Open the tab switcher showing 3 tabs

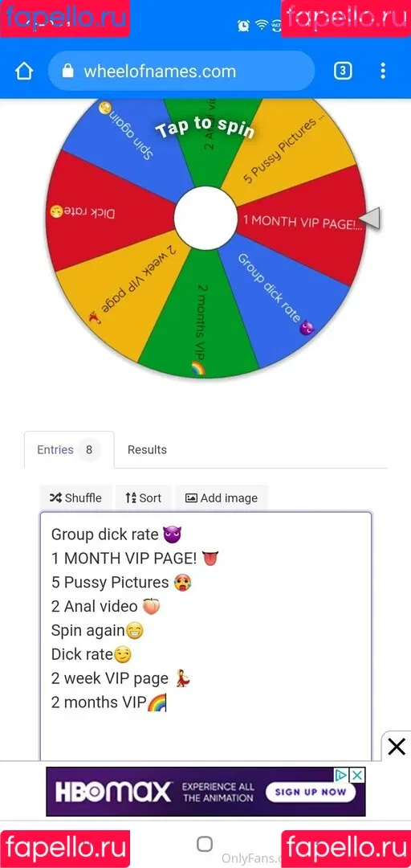(x=343, y=71)
